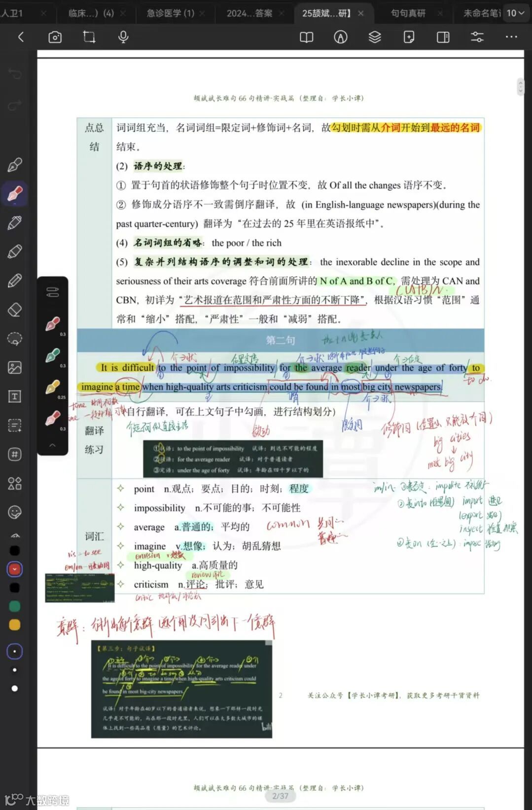Select the crop screenshot tool
Image resolution: width=532 pixels, height=810 pixels.
(x=89, y=37)
